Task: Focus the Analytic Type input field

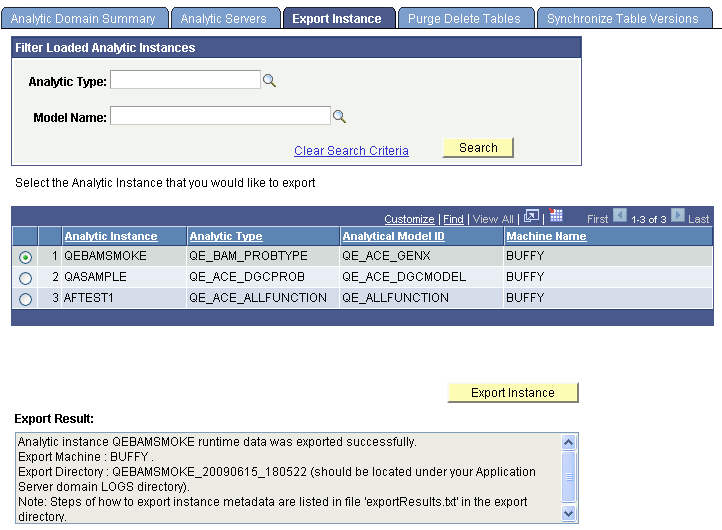Action: tap(185, 80)
